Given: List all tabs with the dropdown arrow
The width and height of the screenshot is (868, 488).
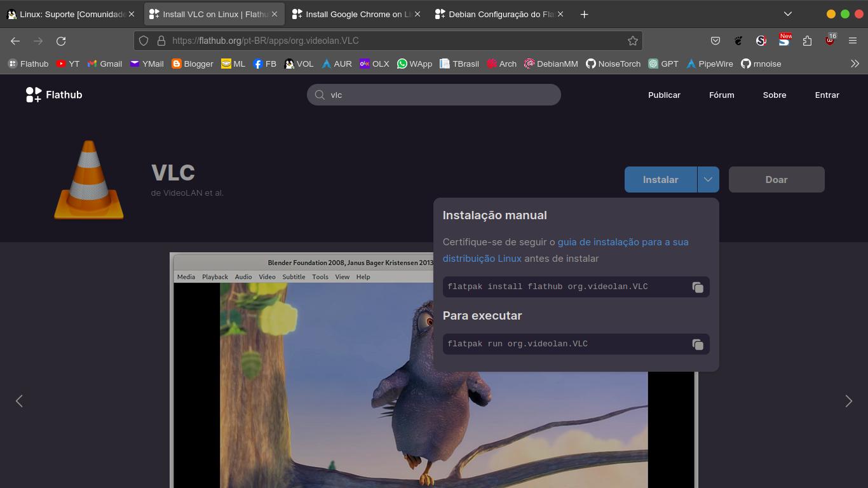Looking at the screenshot, I should pos(788,14).
